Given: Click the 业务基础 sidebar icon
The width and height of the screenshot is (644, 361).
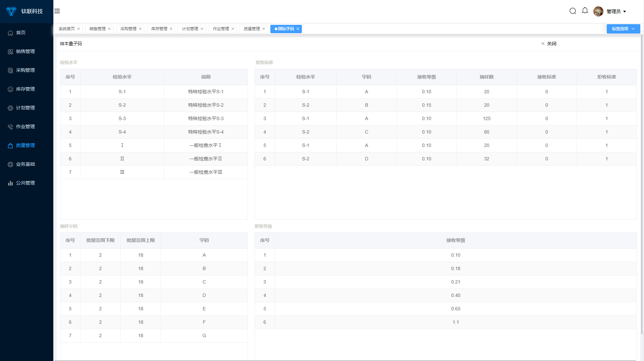Looking at the screenshot, I should coord(10,164).
